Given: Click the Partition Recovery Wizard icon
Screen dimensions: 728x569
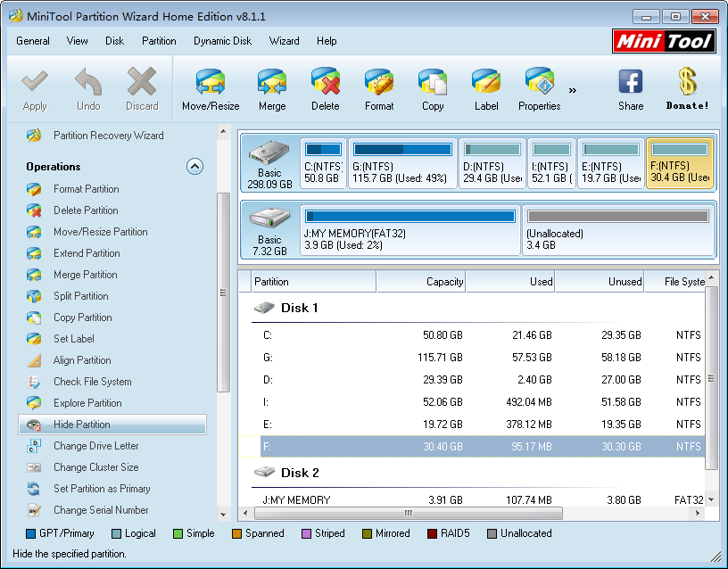Looking at the screenshot, I should [34, 136].
